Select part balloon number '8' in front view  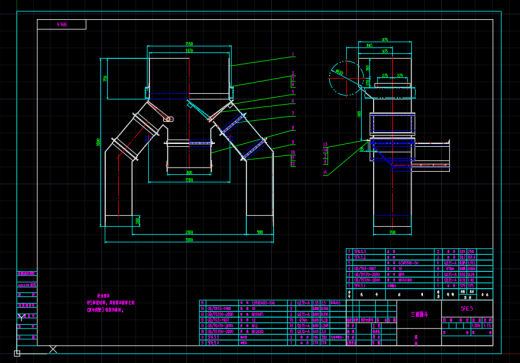point(293,128)
